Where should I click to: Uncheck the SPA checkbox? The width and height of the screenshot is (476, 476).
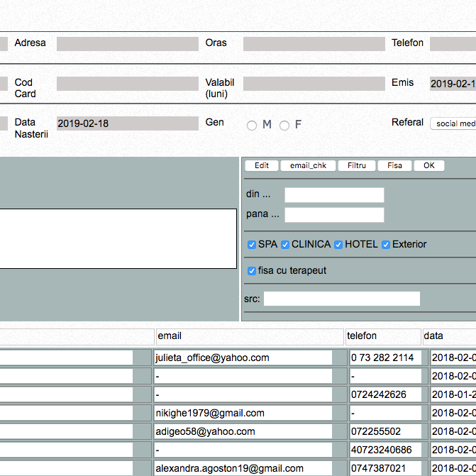pos(252,245)
